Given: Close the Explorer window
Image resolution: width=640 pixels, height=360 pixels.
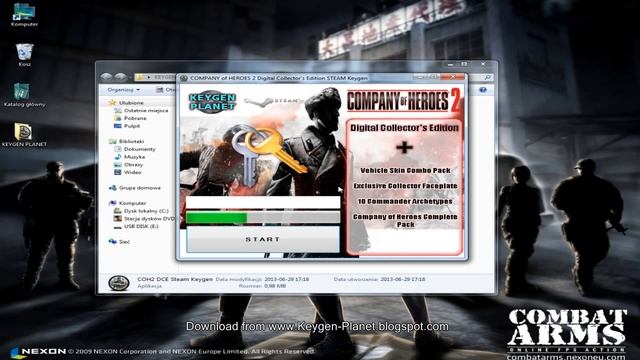Looking at the screenshot, I should point(483,64).
